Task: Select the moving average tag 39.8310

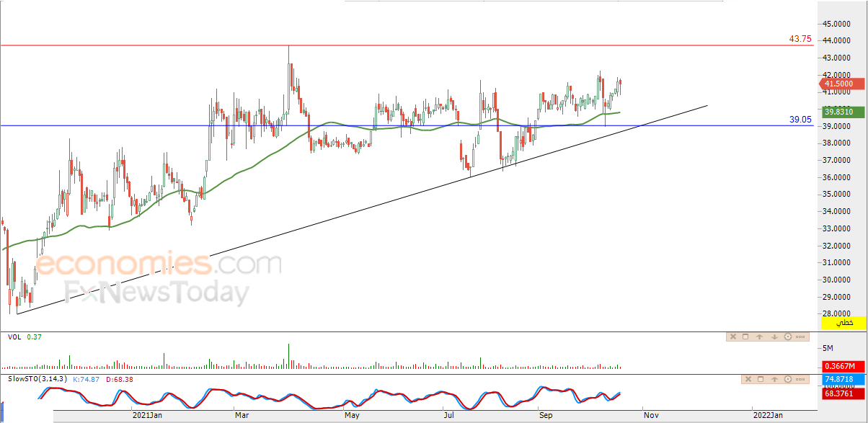Action: point(842,112)
